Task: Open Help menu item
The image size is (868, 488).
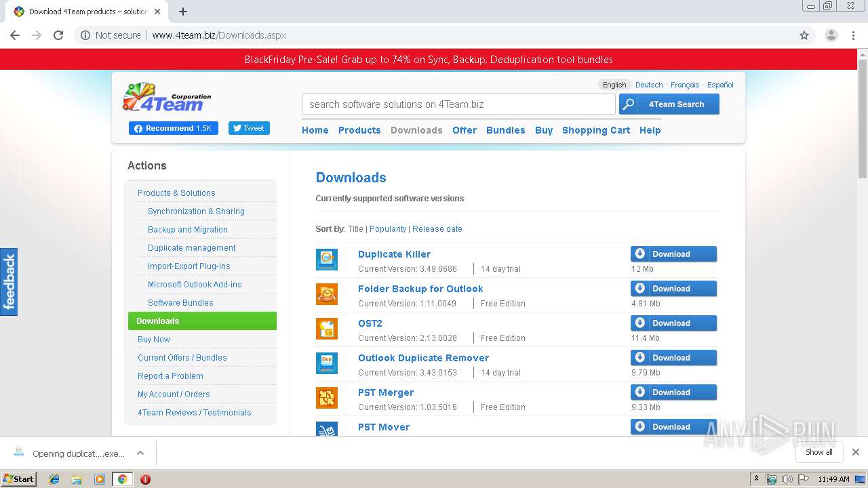Action: point(650,130)
